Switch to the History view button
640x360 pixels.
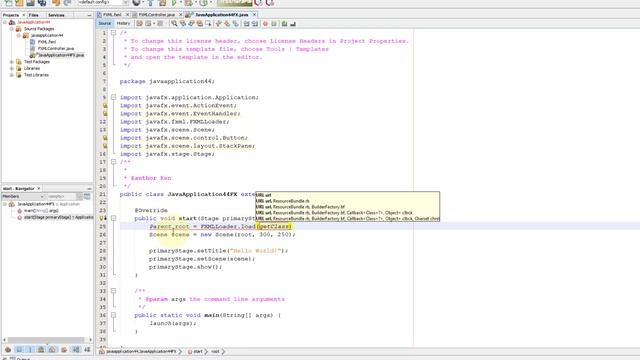point(123,24)
